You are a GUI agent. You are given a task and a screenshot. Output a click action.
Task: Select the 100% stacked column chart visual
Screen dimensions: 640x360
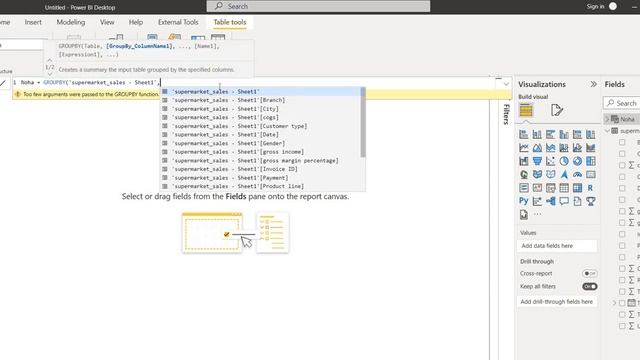pos(591,134)
